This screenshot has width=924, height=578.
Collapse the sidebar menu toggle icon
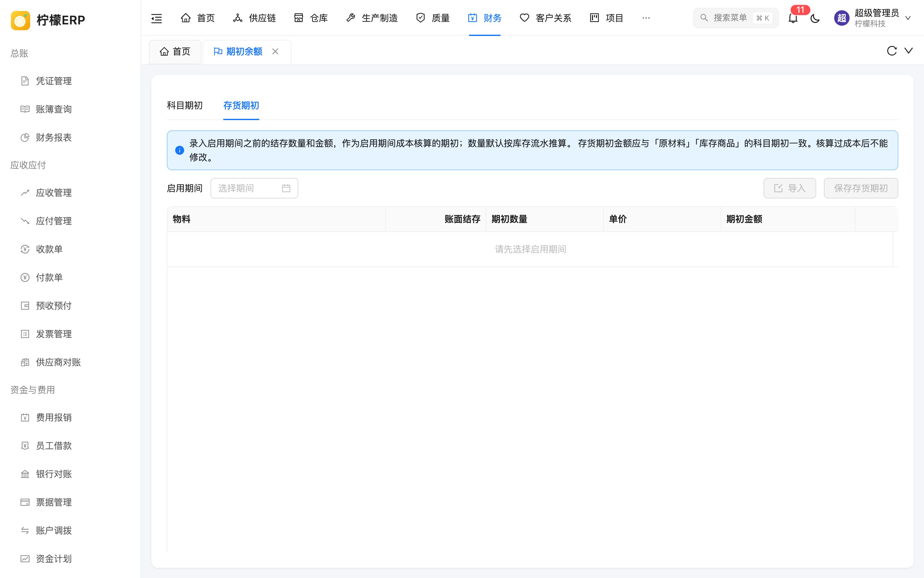point(157,18)
